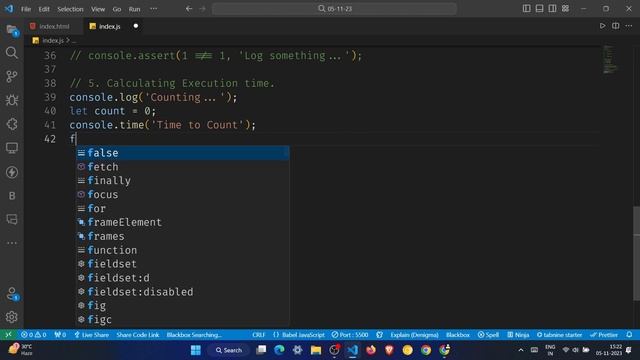The height and width of the screenshot is (360, 640).
Task: Select the 'fetch' suggestion
Action: (x=183, y=167)
